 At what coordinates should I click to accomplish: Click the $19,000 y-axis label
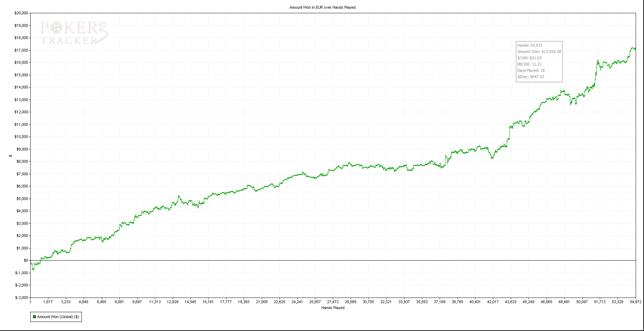[21, 25]
